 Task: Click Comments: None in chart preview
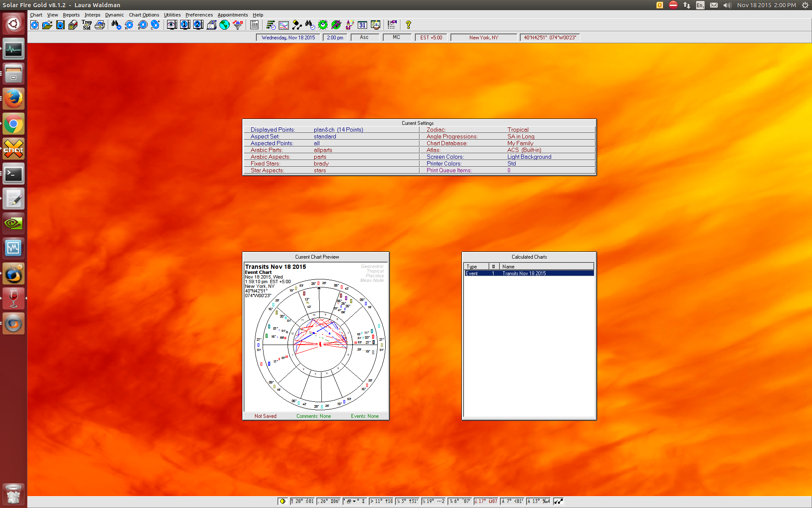pos(313,416)
